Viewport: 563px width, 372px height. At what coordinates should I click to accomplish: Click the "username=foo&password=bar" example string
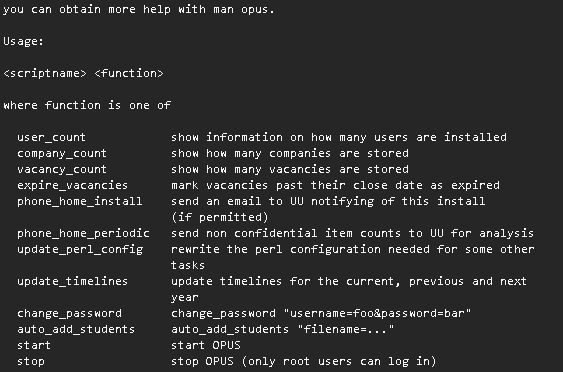377,313
